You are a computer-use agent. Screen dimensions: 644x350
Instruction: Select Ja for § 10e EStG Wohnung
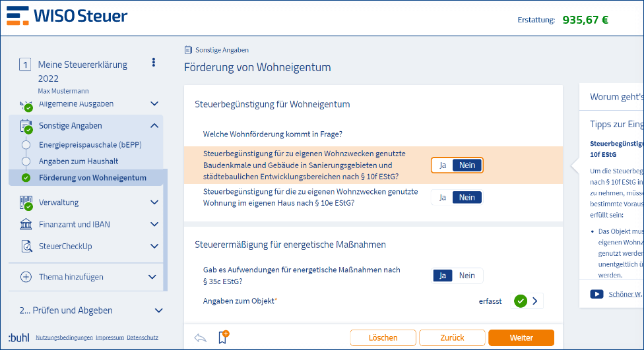(x=443, y=197)
